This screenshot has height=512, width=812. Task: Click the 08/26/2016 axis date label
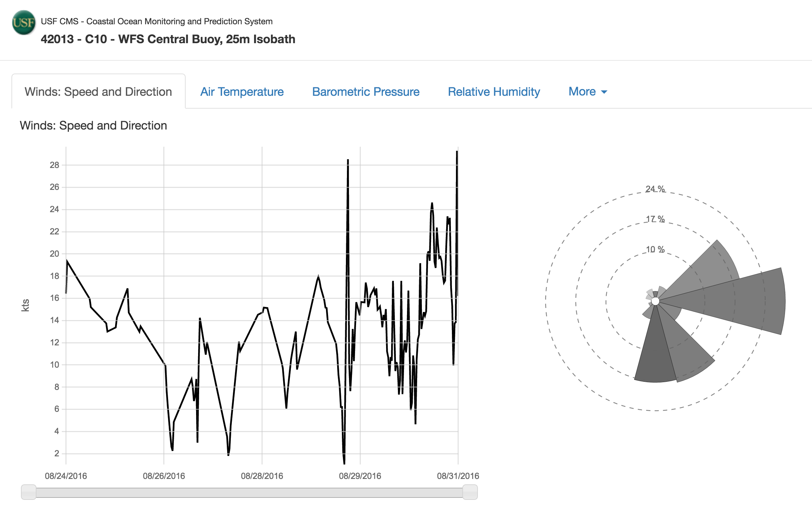coord(164,476)
